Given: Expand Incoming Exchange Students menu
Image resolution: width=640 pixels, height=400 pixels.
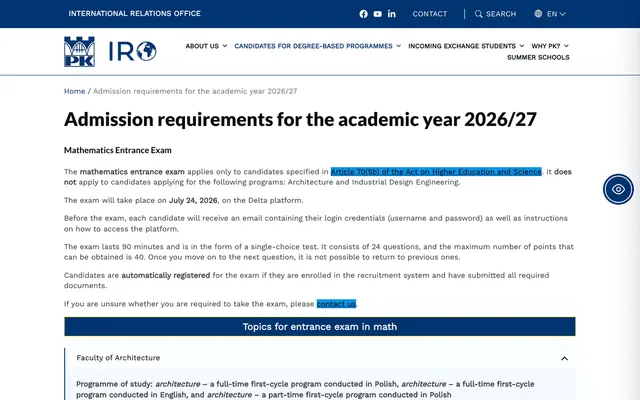Looking at the screenshot, I should click(x=466, y=46).
